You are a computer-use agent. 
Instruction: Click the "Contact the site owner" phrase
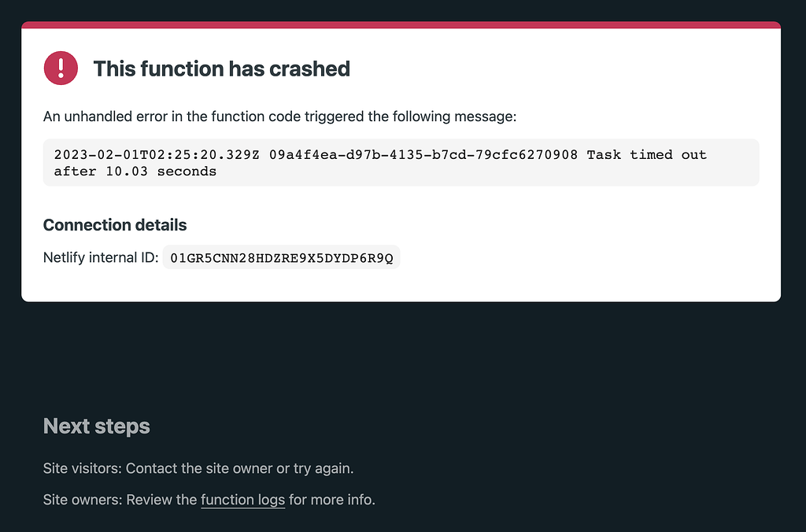click(x=199, y=468)
